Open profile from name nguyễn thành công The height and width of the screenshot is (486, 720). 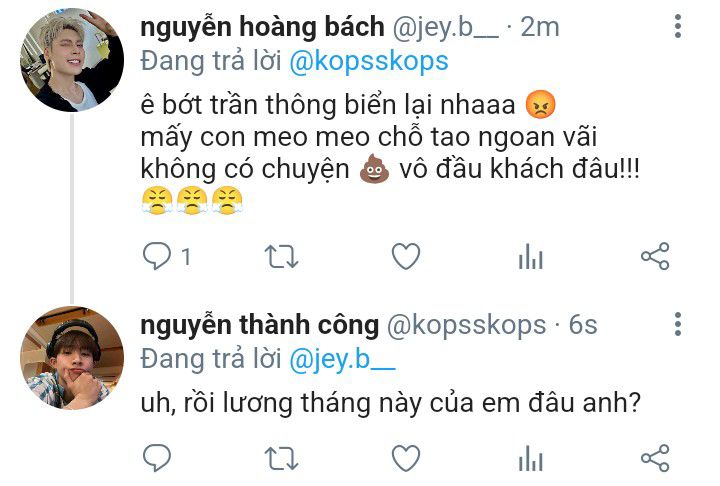(x=259, y=325)
